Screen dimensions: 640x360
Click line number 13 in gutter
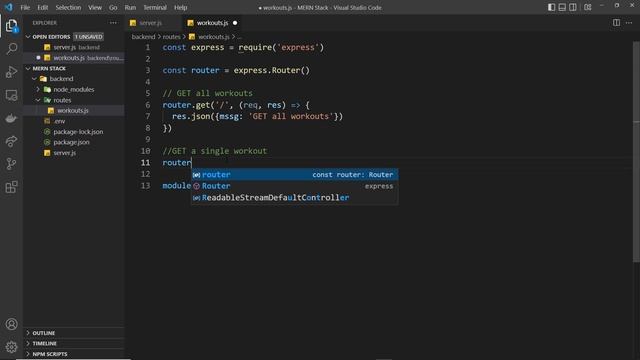click(145, 186)
